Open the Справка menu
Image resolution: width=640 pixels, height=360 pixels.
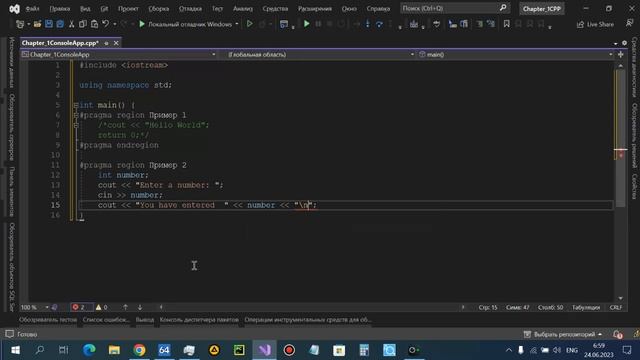pos(378,9)
